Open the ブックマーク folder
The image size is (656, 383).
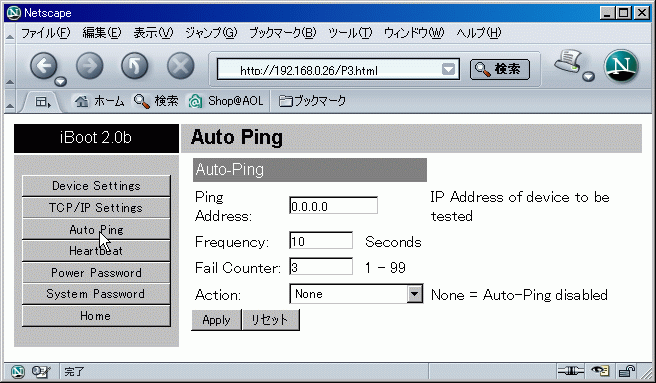point(313,101)
